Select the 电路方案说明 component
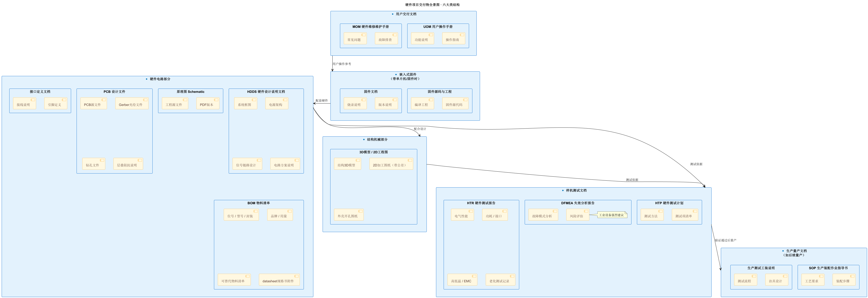 click(285, 164)
